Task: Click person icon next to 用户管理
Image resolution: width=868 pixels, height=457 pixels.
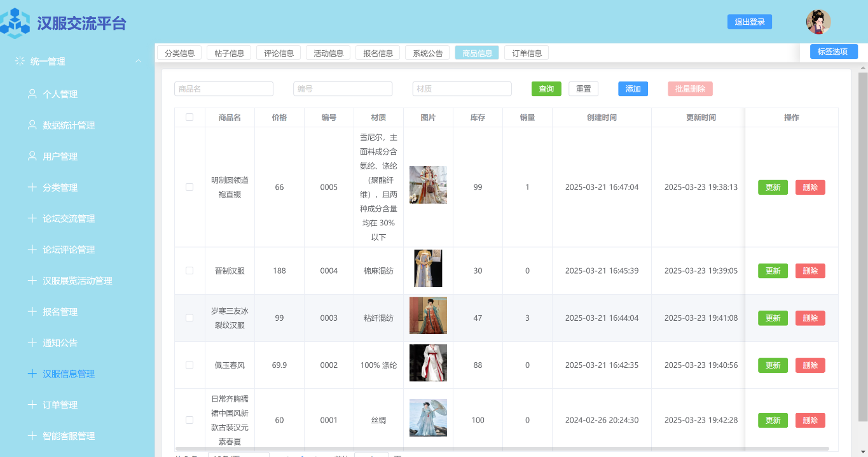Action: tap(32, 156)
